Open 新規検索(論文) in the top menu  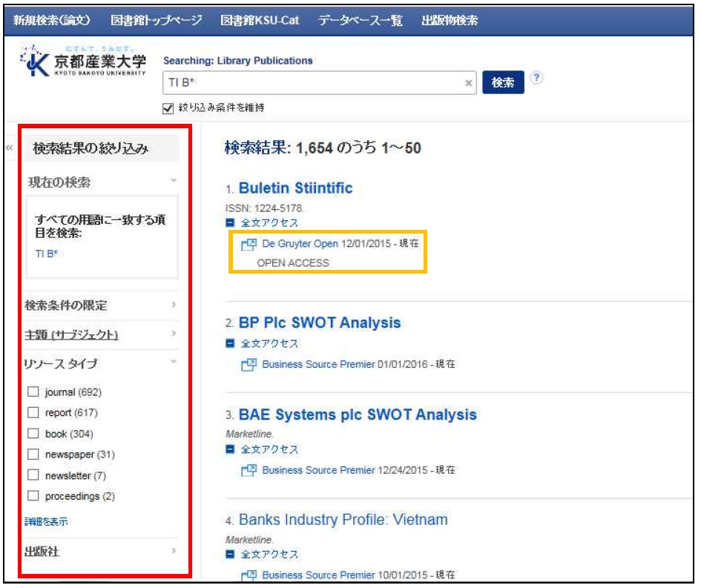[x=51, y=20]
